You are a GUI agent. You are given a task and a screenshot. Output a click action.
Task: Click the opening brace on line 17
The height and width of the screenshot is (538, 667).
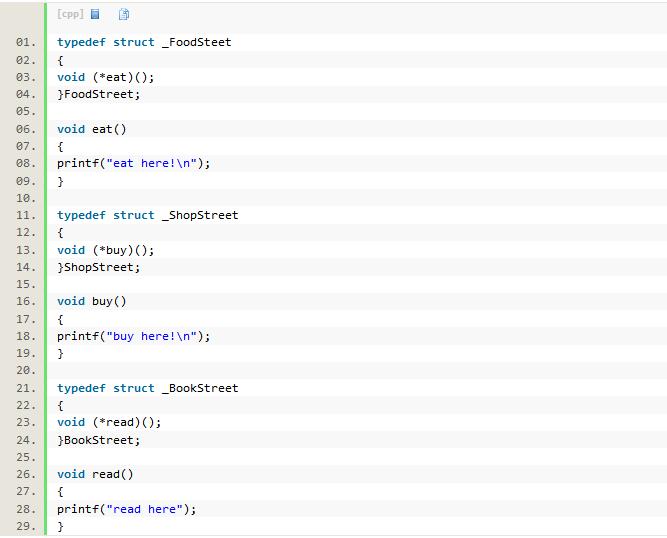tap(60, 319)
